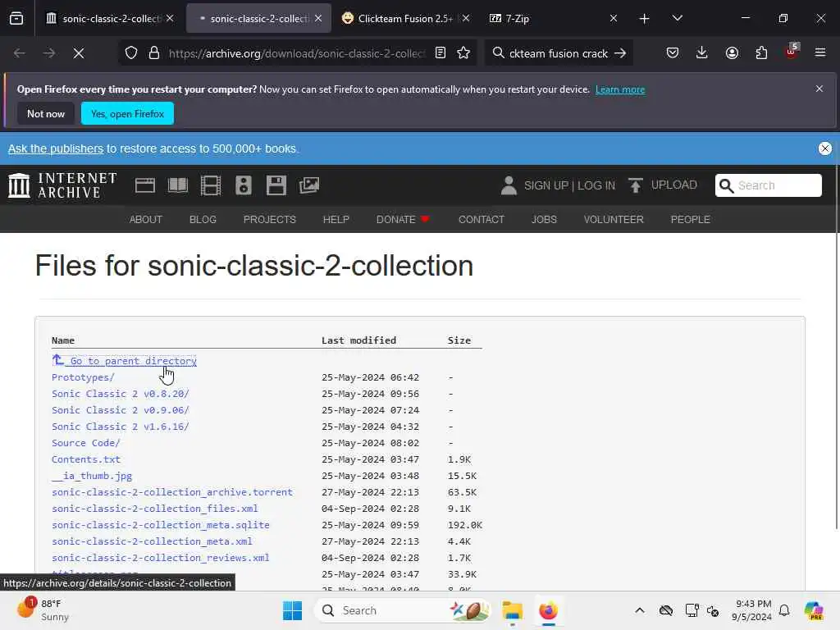Viewport: 840px width, 630px height.
Task: Open JOBS menu item
Action: 544,220
